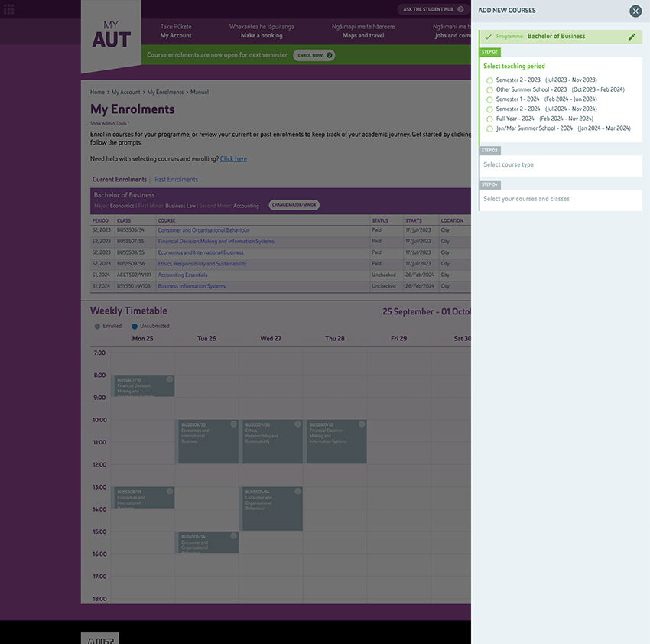Open the app grid icon in top-left corner
The width and height of the screenshot is (650, 644).
[9, 9]
